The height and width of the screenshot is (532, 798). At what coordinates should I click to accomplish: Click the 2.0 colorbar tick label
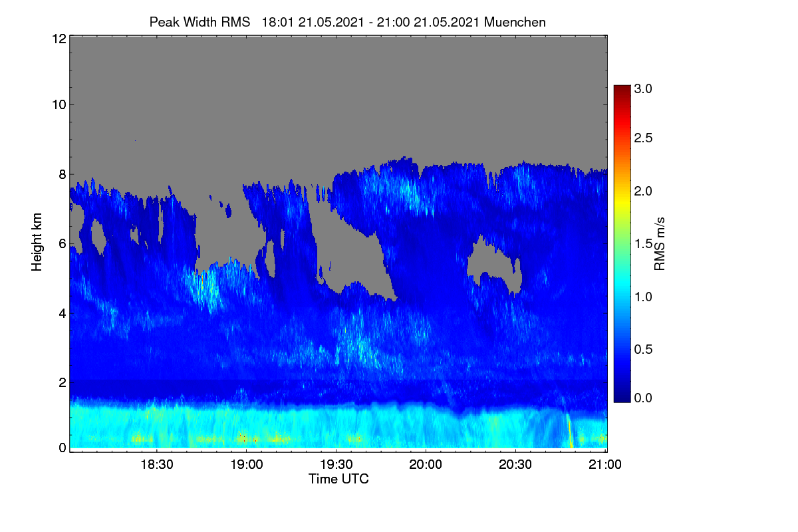point(643,191)
